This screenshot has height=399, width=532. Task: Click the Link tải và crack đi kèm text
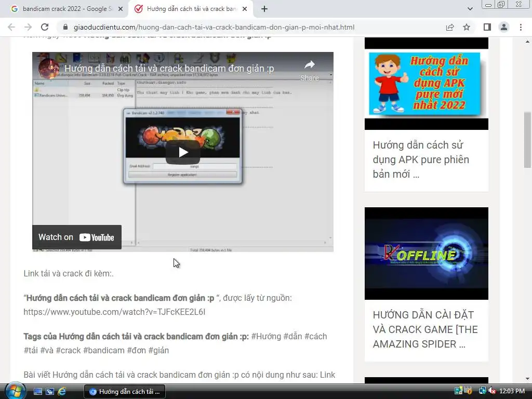tap(69, 273)
